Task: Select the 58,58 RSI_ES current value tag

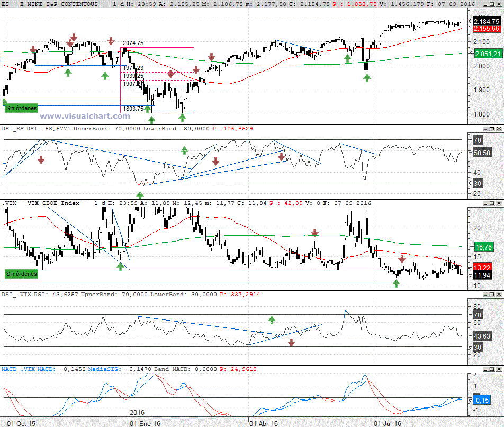Action: (x=482, y=153)
